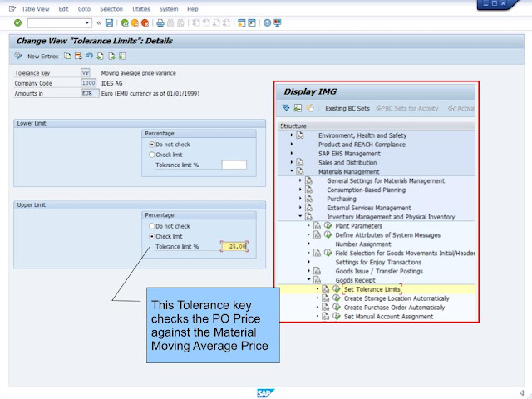Click the red Cancel icon
532x399 pixels.
145,22
